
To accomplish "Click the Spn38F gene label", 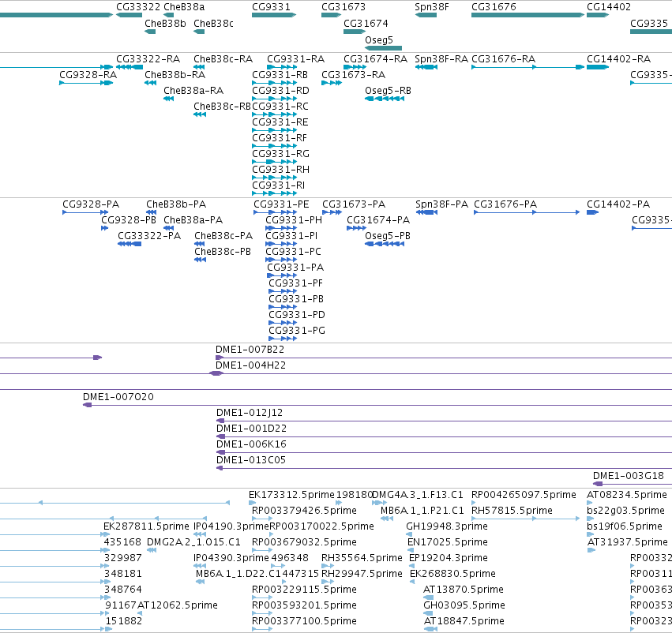I will pos(432,7).
